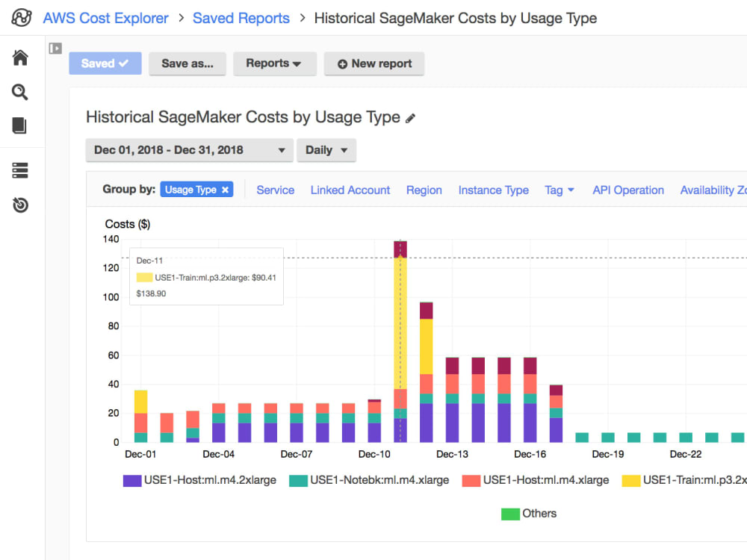This screenshot has width=747, height=560.
Task: Remove the Usage Type group-by filter
Action: tap(225, 190)
